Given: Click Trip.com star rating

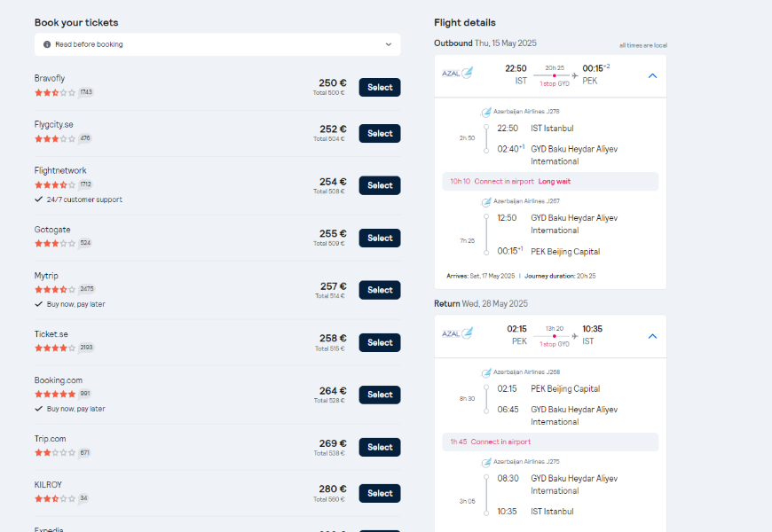Looking at the screenshot, I should coord(55,453).
